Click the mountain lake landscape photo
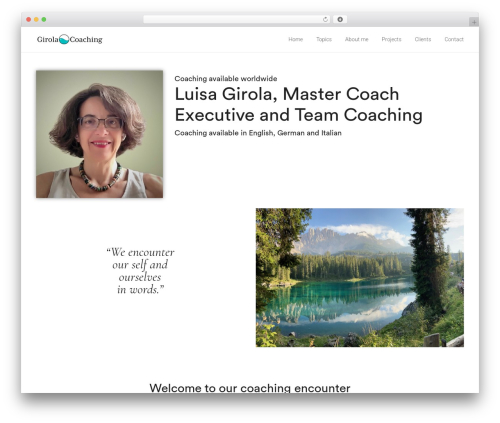 [x=360, y=278]
